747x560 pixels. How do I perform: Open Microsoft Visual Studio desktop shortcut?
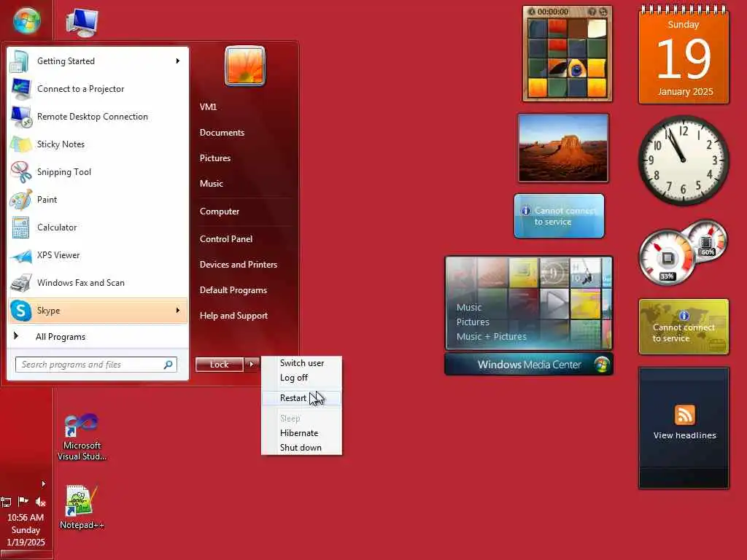(x=82, y=437)
